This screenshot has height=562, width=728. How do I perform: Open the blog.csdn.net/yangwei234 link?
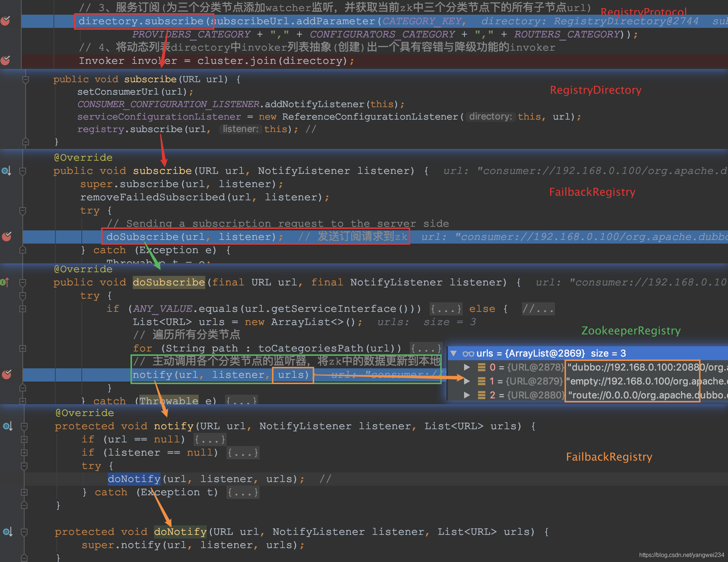[x=681, y=555]
